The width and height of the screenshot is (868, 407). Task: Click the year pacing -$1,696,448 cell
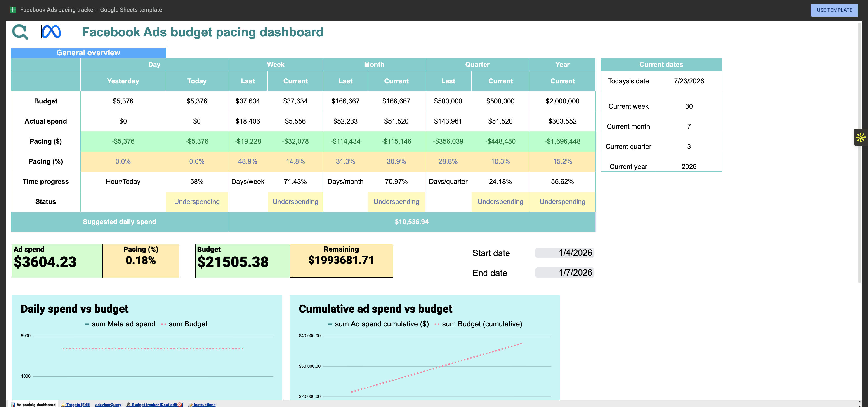click(x=562, y=141)
